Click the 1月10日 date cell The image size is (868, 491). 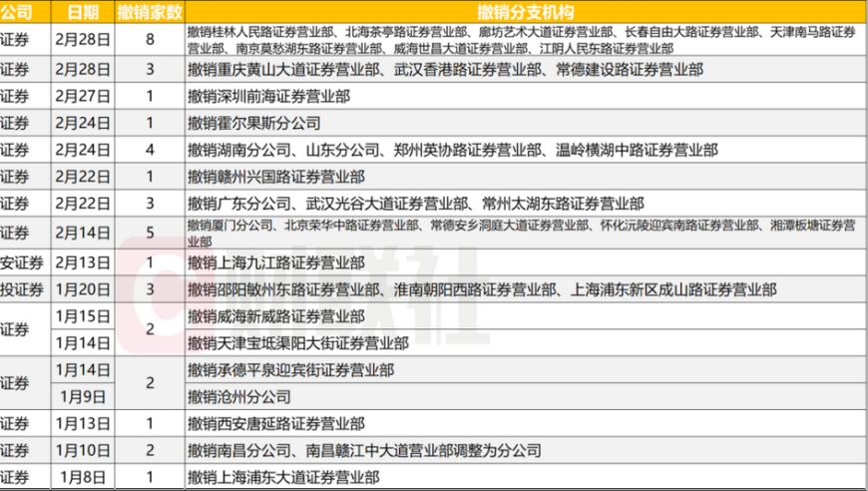tap(83, 449)
